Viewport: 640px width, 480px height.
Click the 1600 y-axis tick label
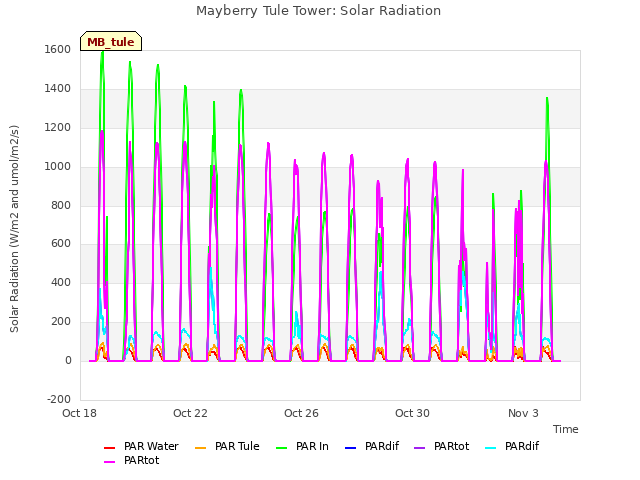[58, 49]
